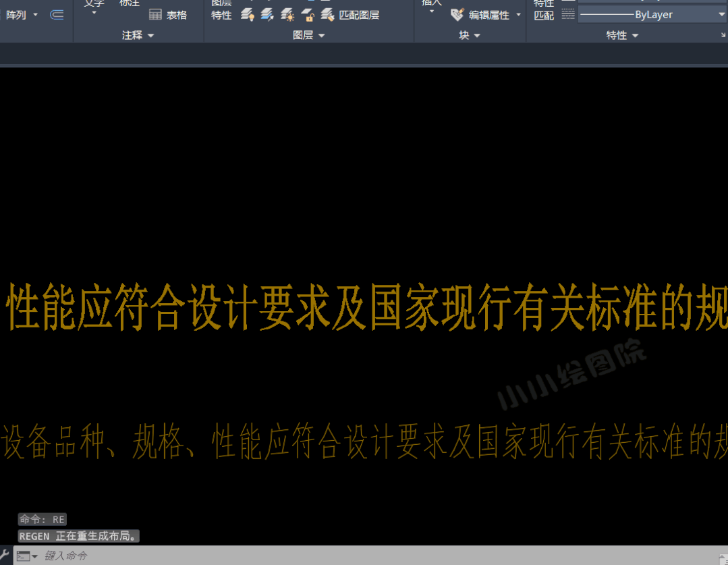Open properties dialog launcher arrow in 特性 panel
This screenshot has width=728, height=565.
(x=723, y=35)
